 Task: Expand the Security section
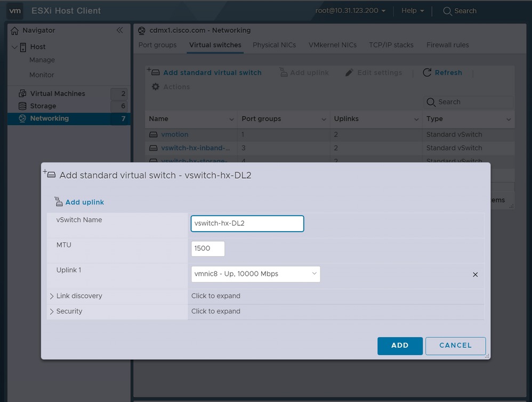(51, 311)
